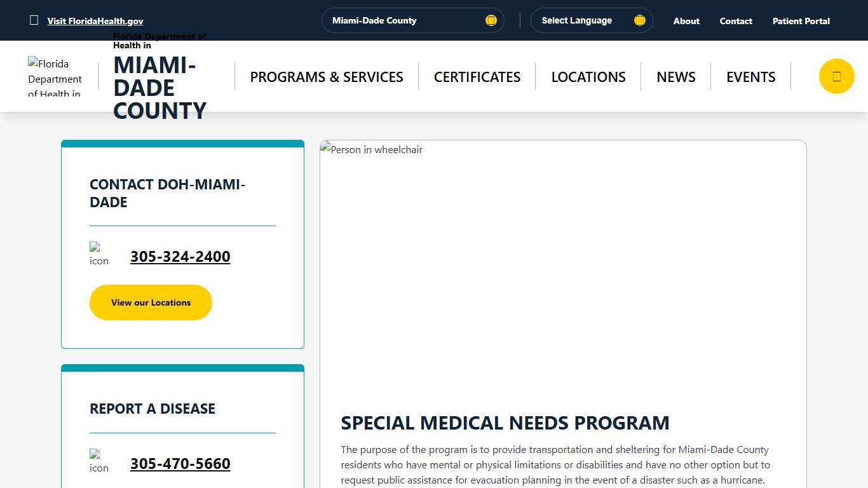Open the Miami-Dade County location dropdown

pos(412,20)
